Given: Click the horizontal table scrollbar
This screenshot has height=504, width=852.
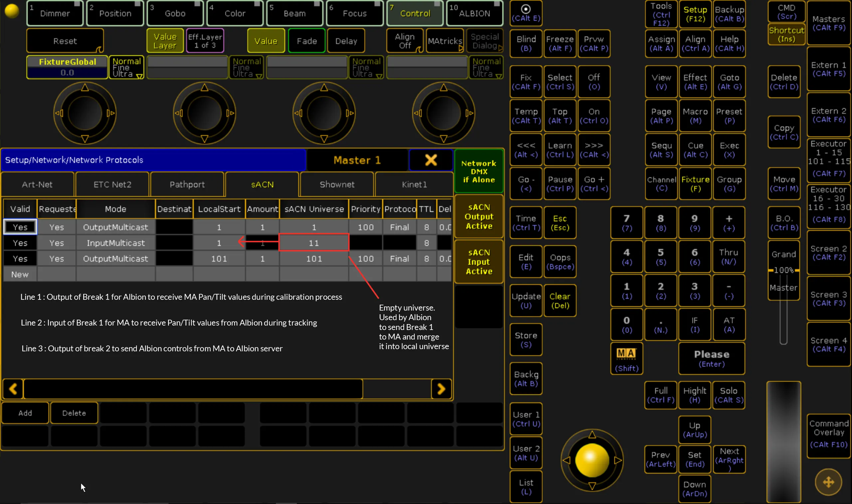Looking at the screenshot, I should coord(193,389).
